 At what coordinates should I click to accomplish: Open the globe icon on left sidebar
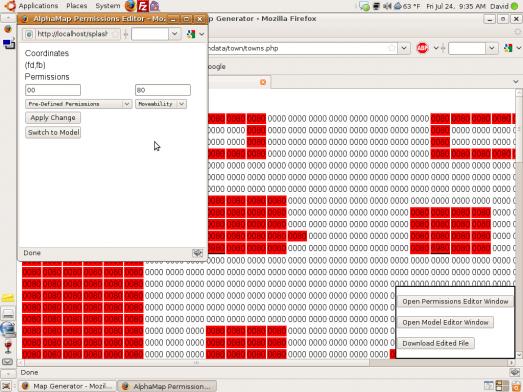pos(7,329)
